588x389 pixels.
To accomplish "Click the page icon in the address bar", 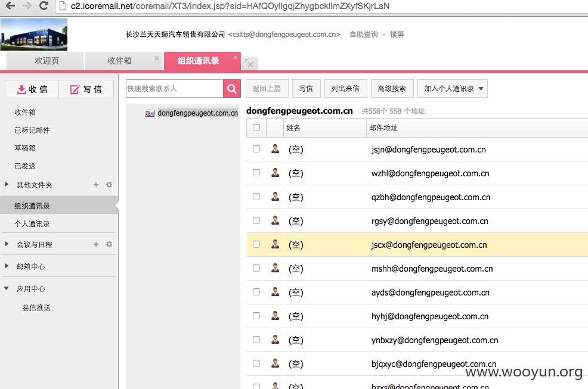I will pyautogui.click(x=63, y=5).
